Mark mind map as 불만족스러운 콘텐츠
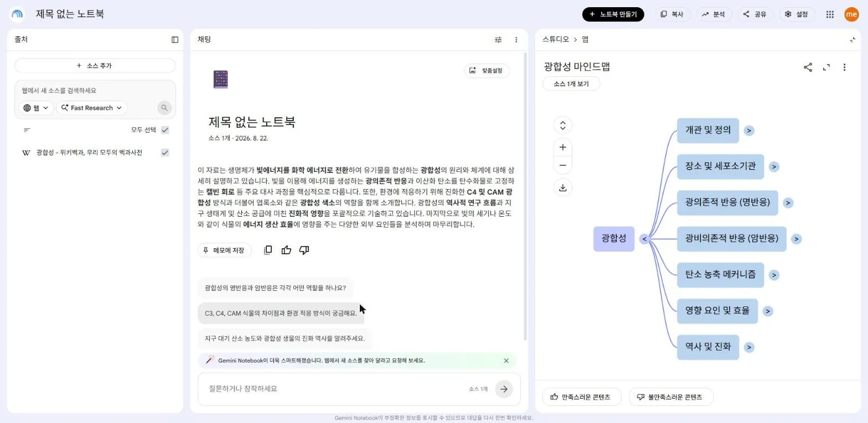 [x=671, y=397]
